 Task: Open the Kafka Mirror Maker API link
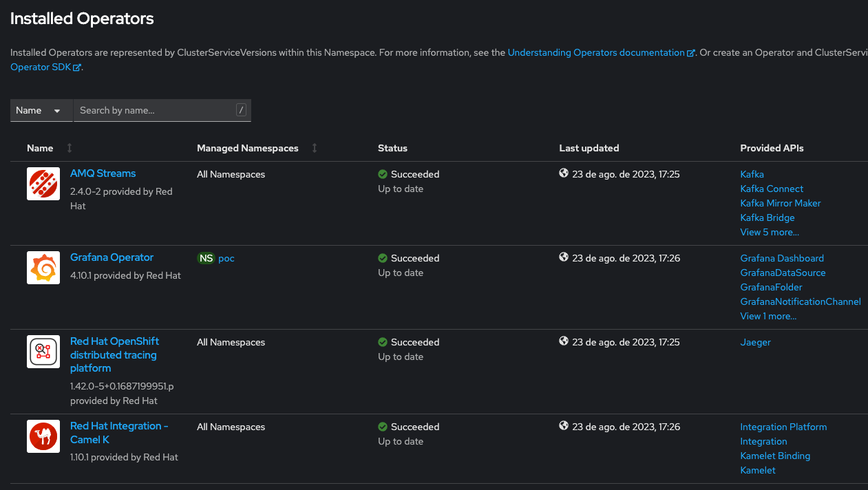781,203
